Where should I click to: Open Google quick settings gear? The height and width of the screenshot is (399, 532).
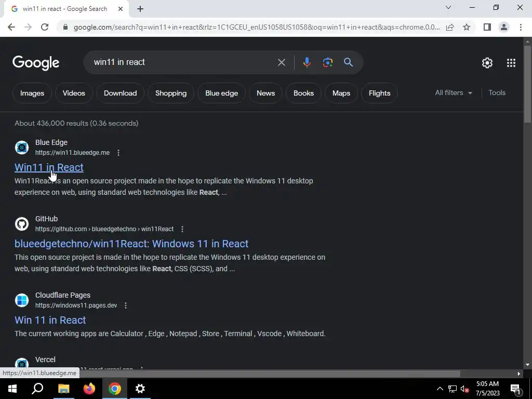(487, 63)
